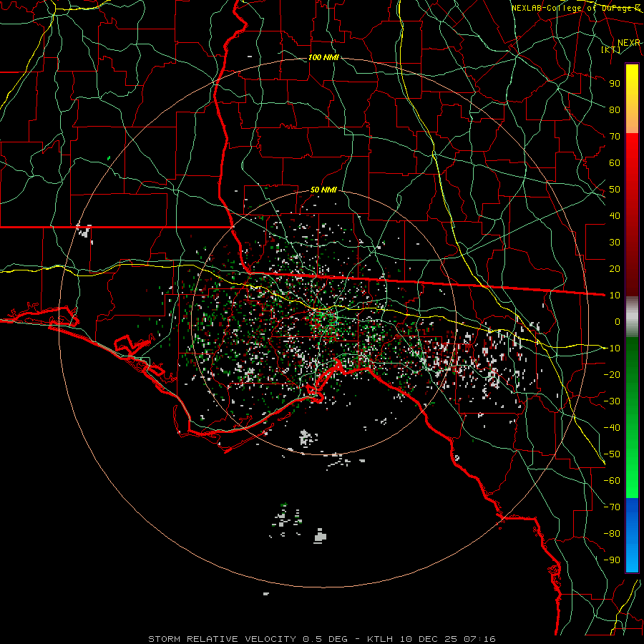Click the "KTLH" station identifier in caption
644x644 pixels.
click(x=380, y=639)
